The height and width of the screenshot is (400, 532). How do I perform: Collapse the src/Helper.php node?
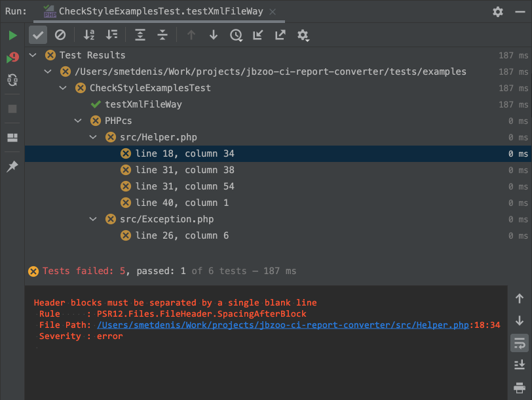click(x=93, y=137)
